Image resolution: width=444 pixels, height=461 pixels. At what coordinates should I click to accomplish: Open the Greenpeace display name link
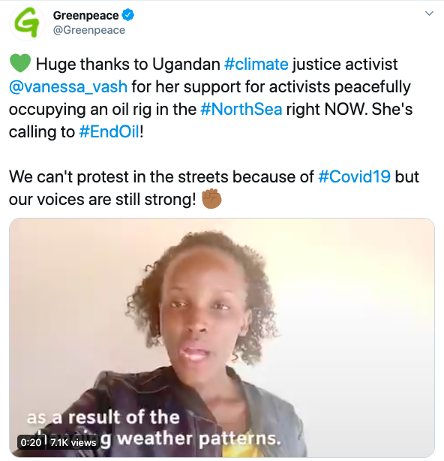coord(86,15)
